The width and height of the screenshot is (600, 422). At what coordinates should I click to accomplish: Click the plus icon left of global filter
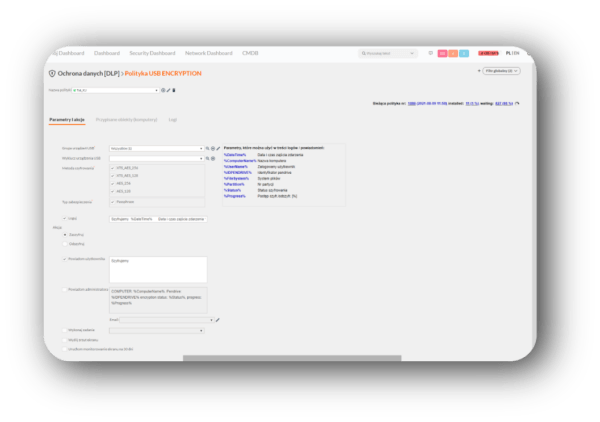(x=479, y=71)
